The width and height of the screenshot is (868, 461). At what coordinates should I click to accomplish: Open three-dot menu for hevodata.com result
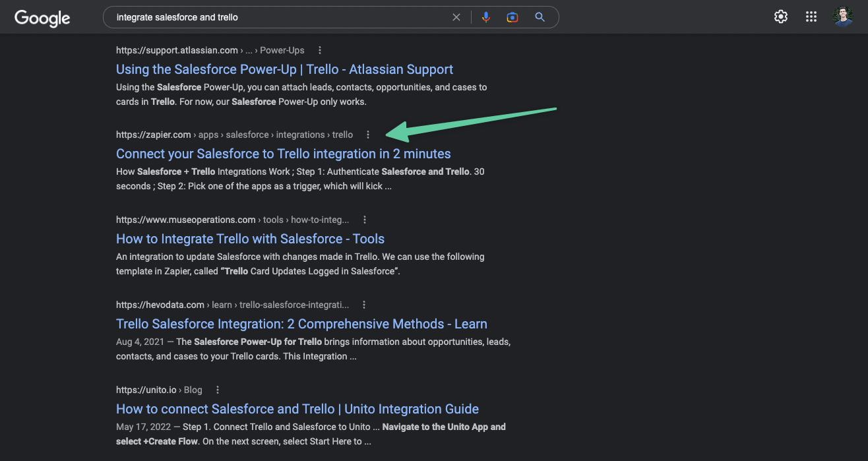364,305
